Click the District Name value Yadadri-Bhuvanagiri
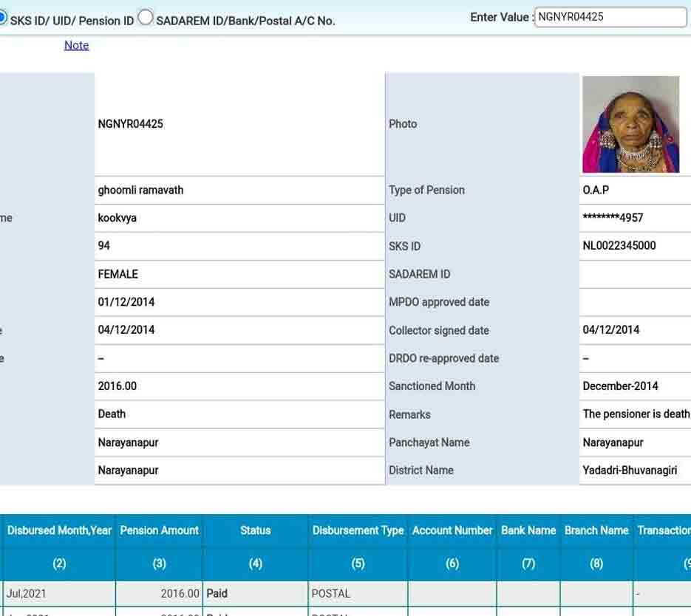691x616 pixels. [x=630, y=470]
